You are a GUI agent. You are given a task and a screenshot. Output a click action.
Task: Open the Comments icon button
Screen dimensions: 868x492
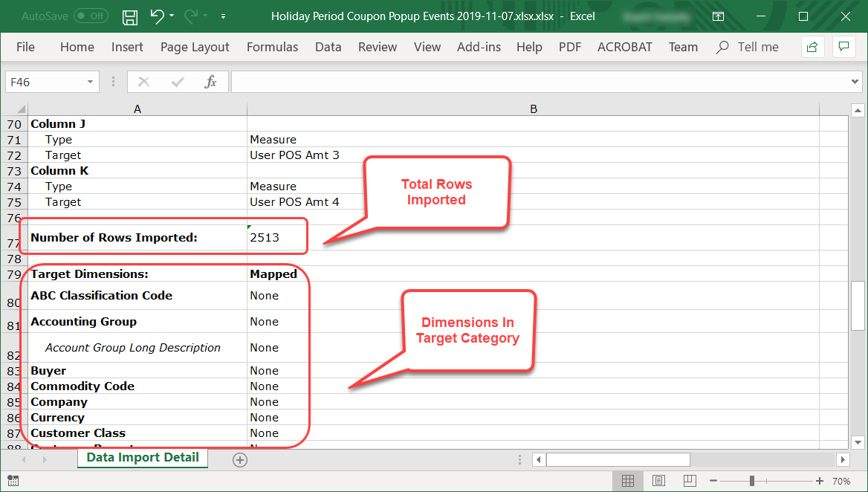pos(843,47)
